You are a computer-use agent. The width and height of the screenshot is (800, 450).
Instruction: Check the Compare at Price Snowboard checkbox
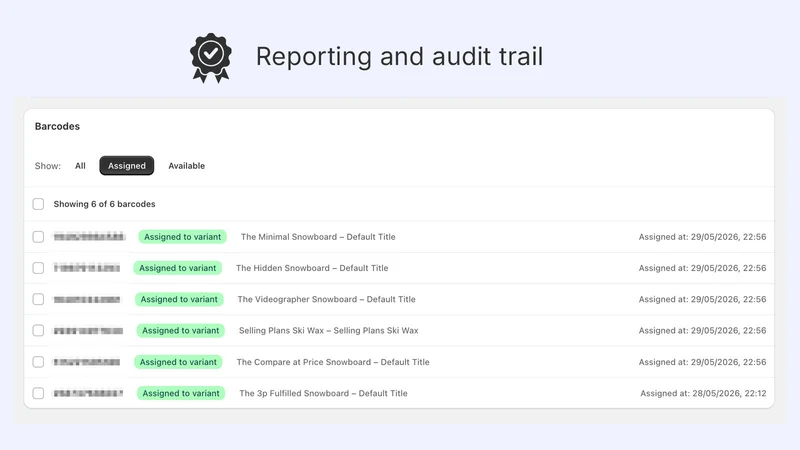(38, 362)
